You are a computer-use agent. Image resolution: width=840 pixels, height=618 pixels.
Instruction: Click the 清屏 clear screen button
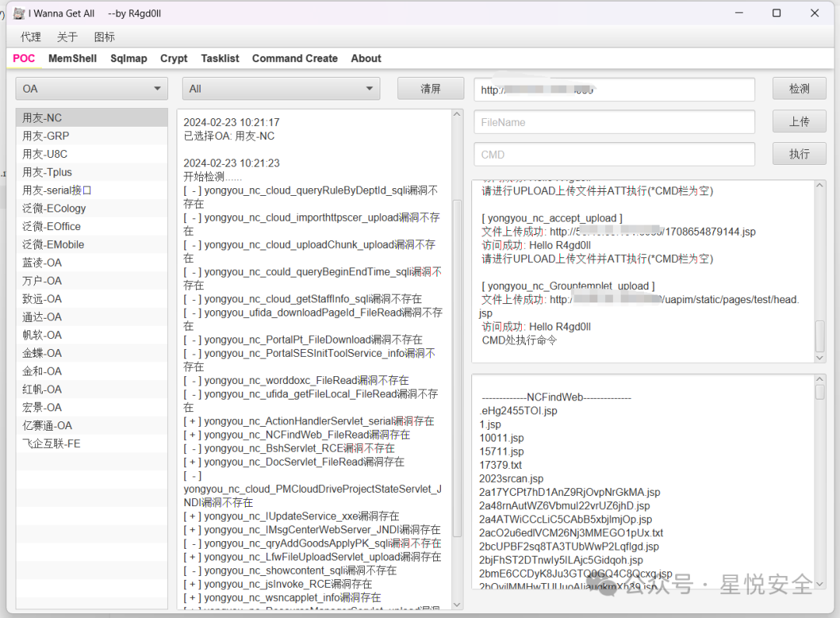pos(431,89)
